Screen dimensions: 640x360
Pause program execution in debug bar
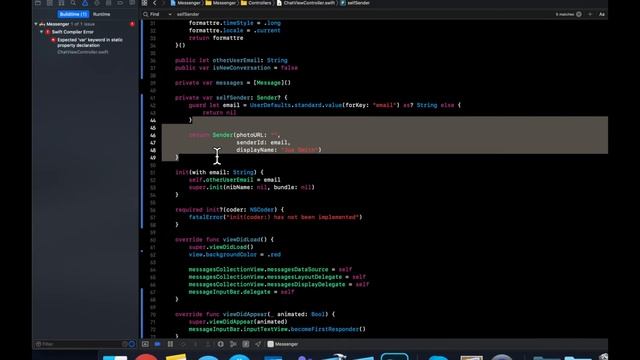170,344
